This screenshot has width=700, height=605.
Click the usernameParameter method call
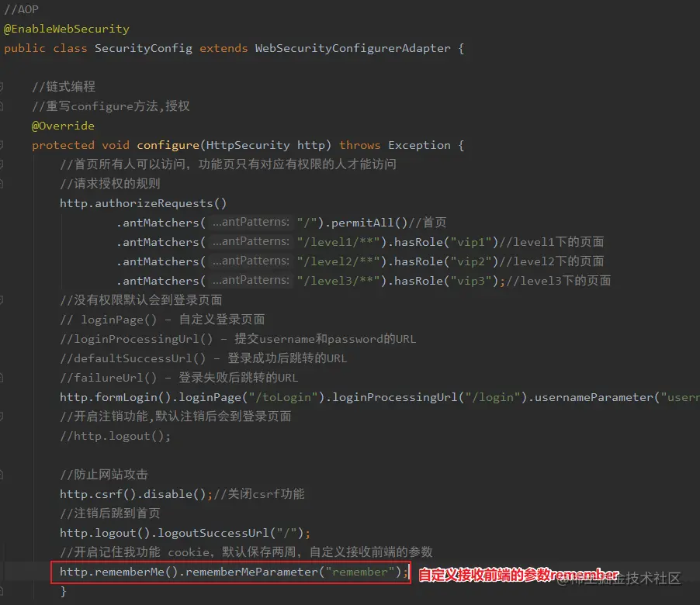point(594,397)
